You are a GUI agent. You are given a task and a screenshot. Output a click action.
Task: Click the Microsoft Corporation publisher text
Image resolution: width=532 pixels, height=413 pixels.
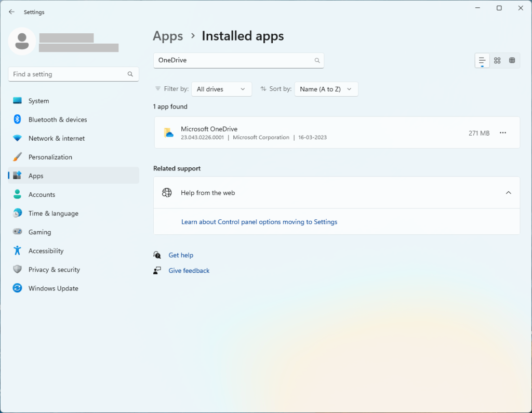[x=261, y=137]
